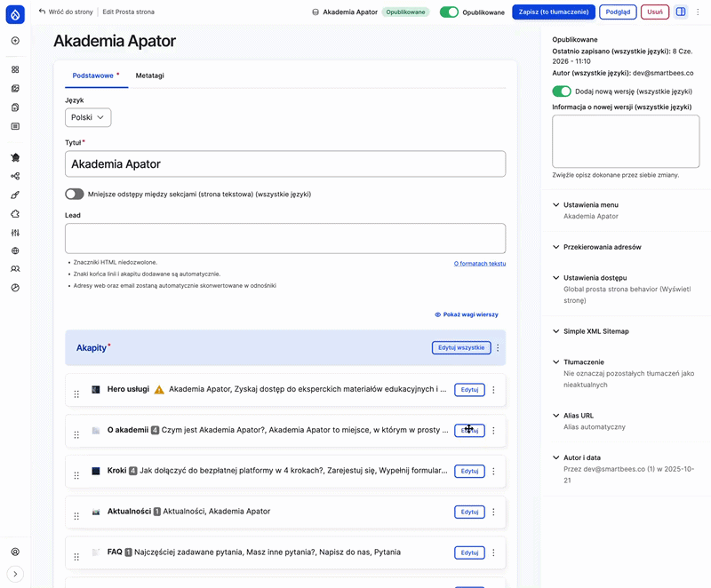Open three-dot menu for Hero usługi paragraph
711x588 pixels.
click(x=493, y=390)
